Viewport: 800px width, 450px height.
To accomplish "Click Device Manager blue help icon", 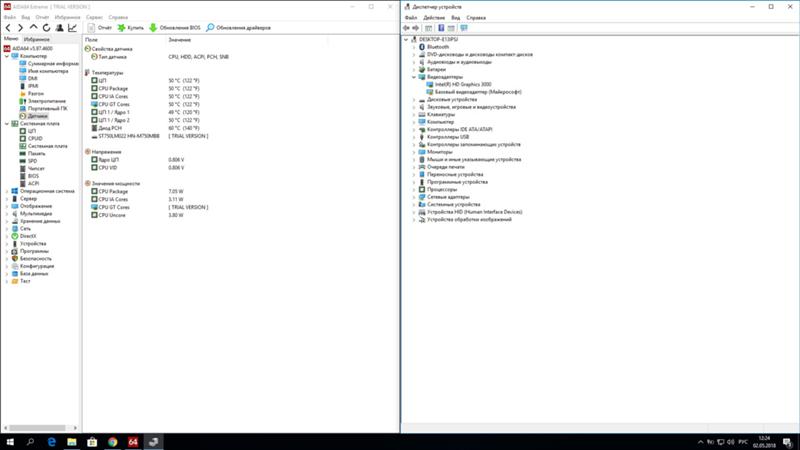I will click(441, 28).
